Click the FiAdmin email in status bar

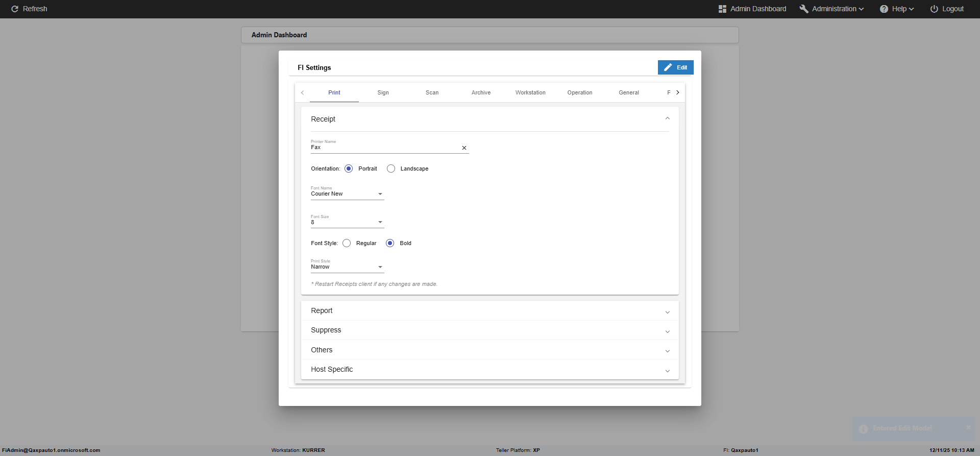(x=51, y=450)
